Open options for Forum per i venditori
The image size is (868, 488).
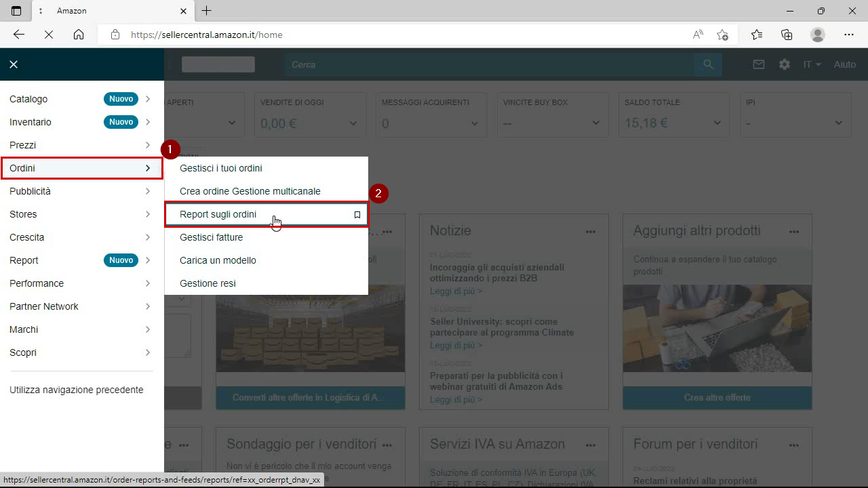point(794,445)
